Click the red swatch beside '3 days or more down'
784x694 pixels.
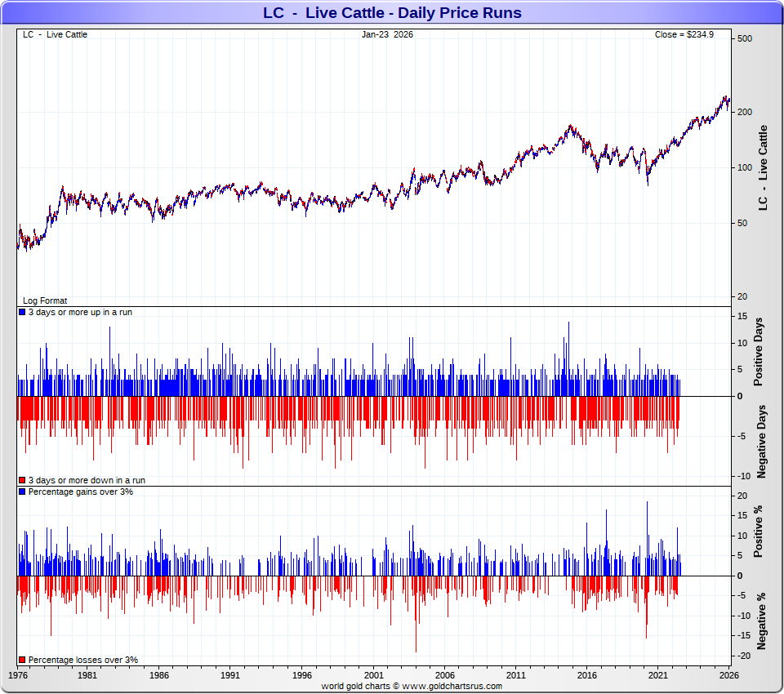[x=22, y=480]
